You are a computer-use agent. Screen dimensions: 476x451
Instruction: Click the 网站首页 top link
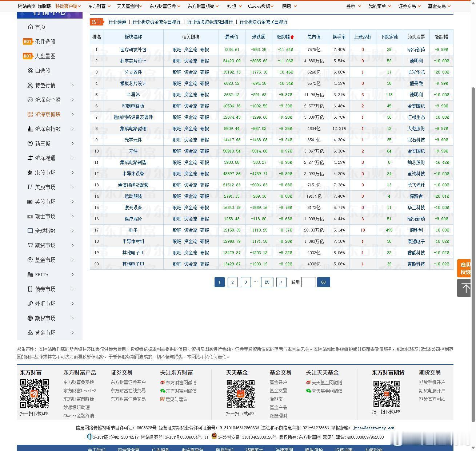27,6
